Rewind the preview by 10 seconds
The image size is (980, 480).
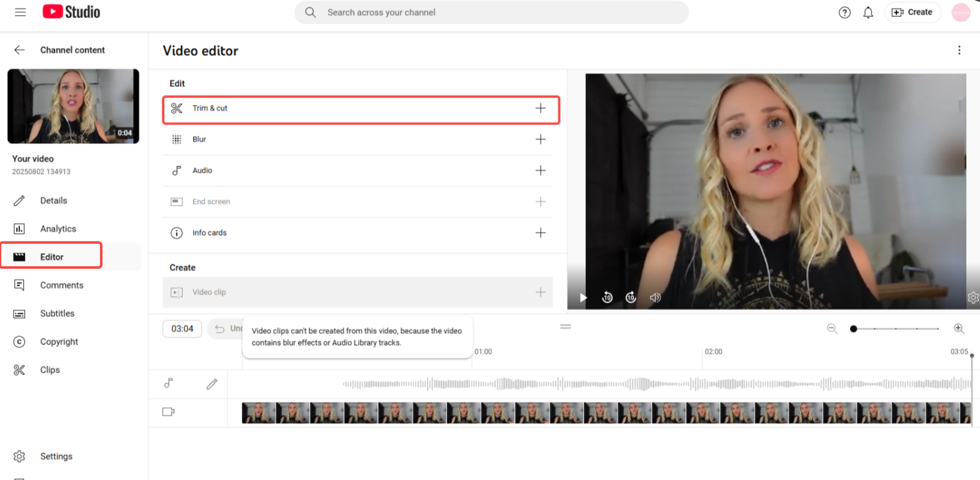pos(607,297)
